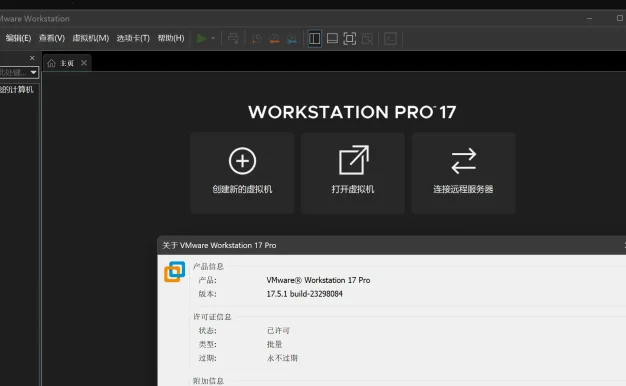Click the home icon on 主页 tab

coord(52,63)
